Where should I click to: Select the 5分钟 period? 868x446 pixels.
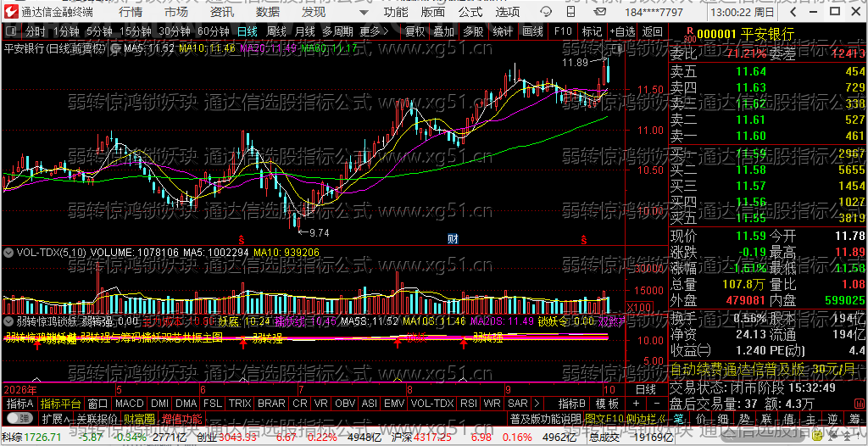[98, 31]
